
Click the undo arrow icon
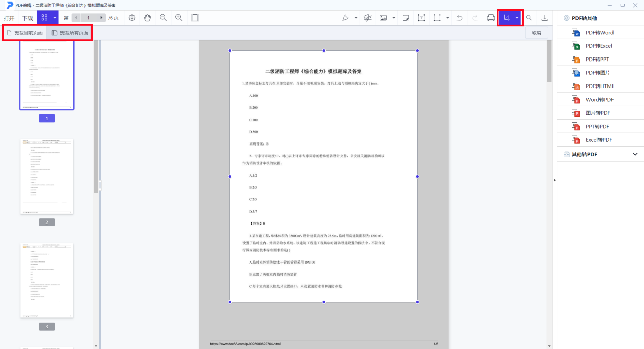click(x=459, y=18)
